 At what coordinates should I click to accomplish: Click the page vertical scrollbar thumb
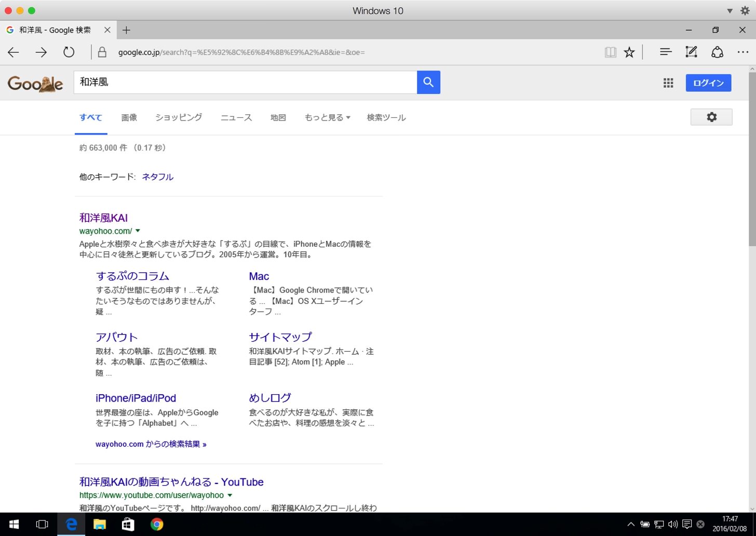coord(752,158)
